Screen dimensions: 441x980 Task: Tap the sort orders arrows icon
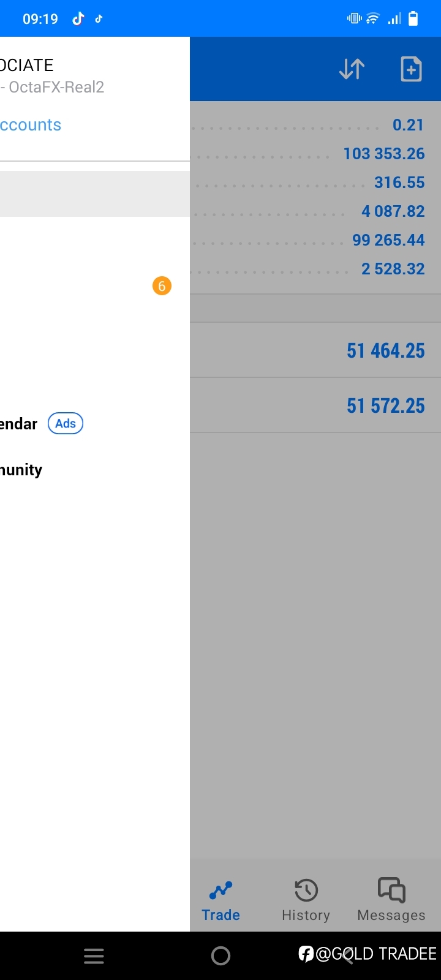(352, 69)
